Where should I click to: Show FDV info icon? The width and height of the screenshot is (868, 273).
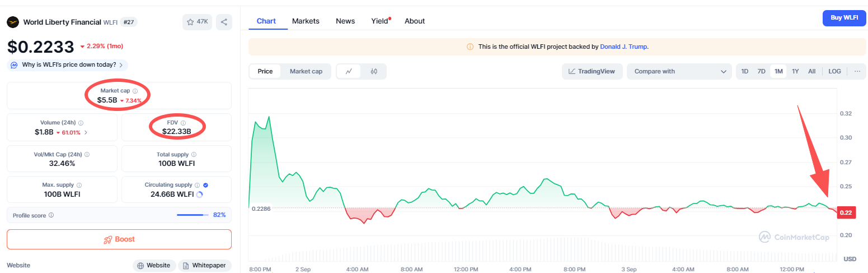(183, 122)
